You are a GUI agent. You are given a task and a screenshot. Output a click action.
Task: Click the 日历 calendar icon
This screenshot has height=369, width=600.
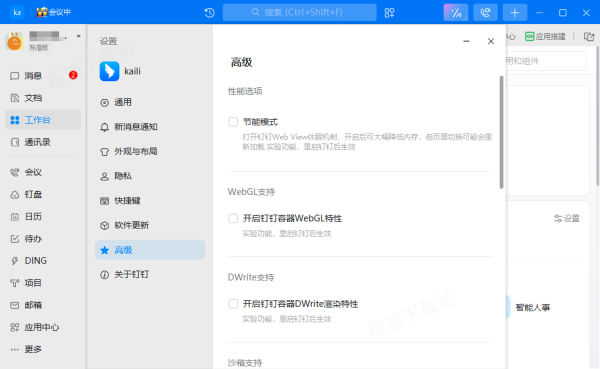tap(15, 217)
